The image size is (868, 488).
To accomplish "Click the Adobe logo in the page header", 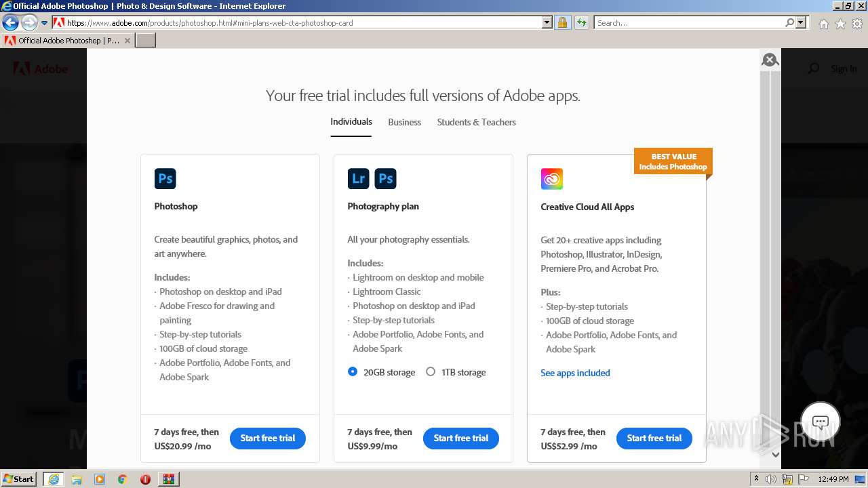I will tap(41, 68).
